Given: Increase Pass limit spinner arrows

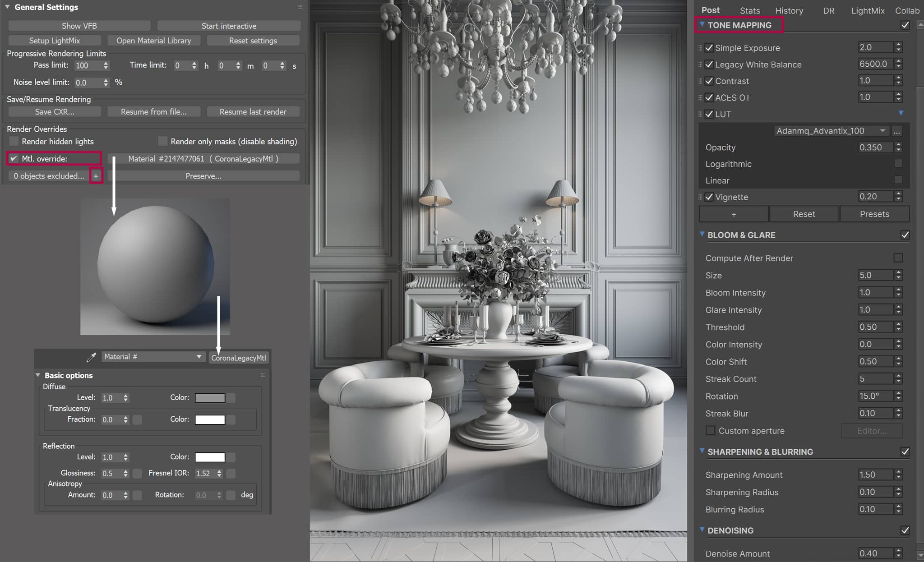Looking at the screenshot, I should tap(106, 63).
